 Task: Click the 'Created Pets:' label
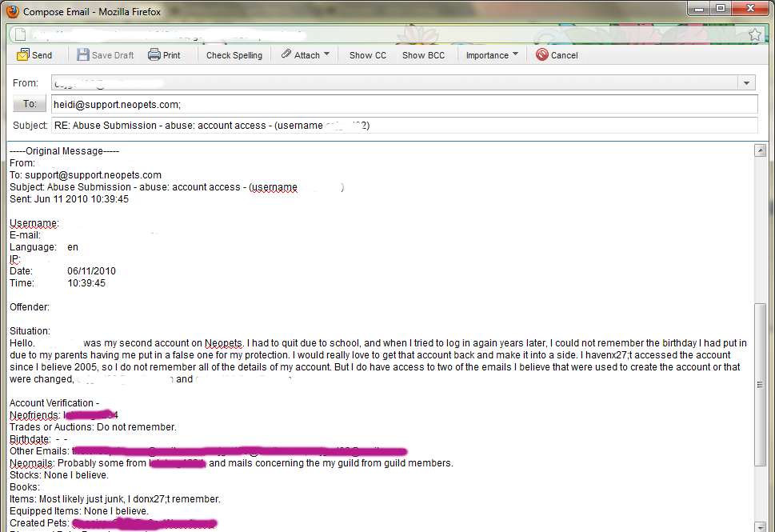click(x=39, y=523)
